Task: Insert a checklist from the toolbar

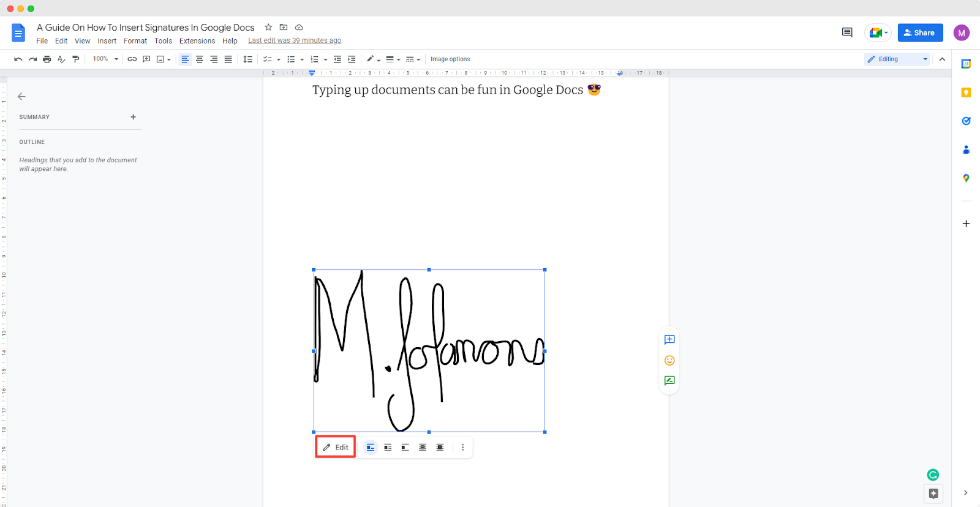Action: (267, 59)
